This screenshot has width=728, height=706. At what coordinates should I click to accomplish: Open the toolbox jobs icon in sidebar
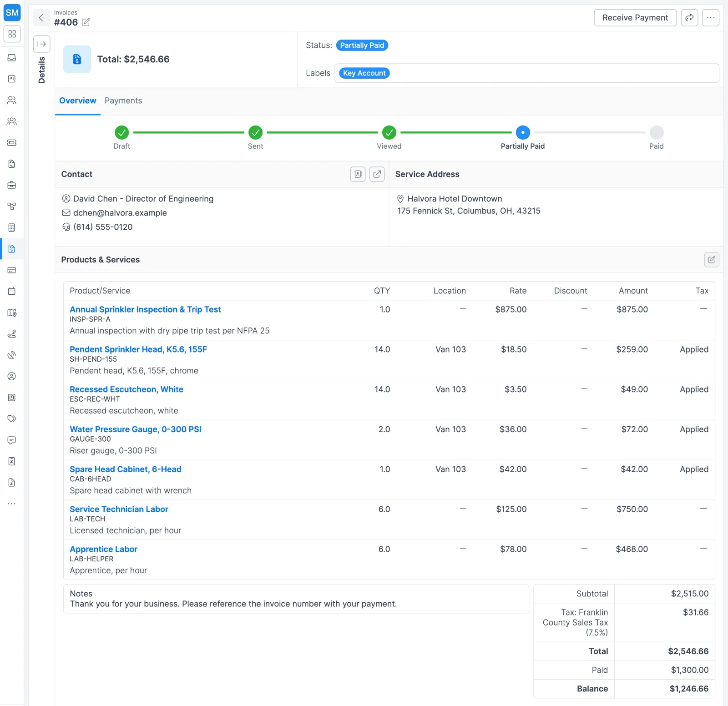[12, 185]
